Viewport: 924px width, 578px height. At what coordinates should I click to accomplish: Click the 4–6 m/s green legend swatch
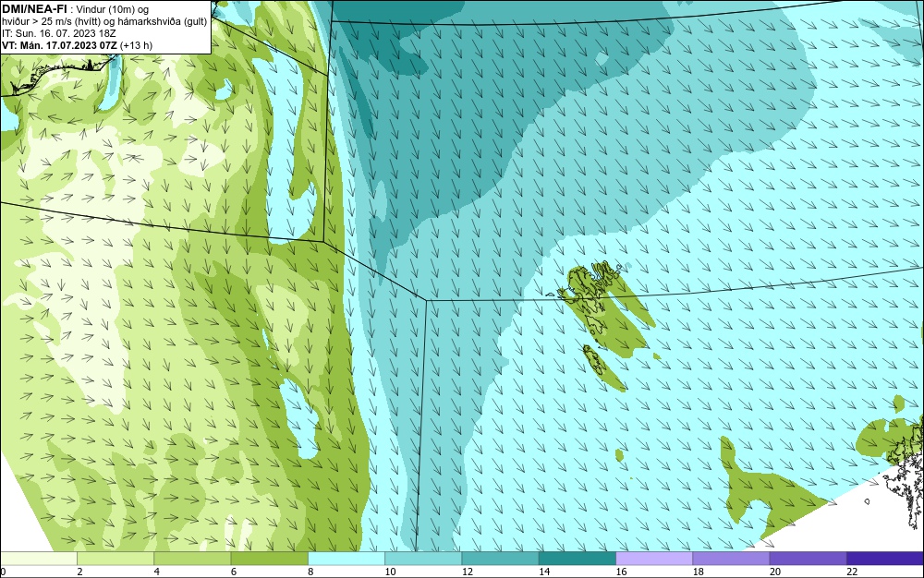click(x=193, y=559)
